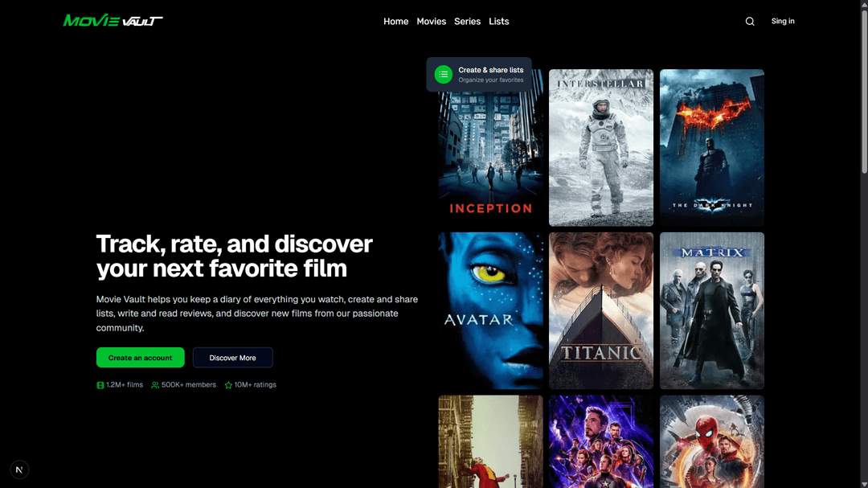
Task: Open search using the magnifier icon
Action: (x=749, y=21)
